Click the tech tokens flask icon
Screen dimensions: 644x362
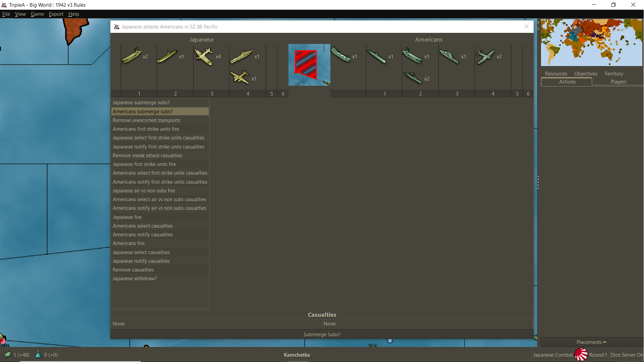click(x=38, y=355)
